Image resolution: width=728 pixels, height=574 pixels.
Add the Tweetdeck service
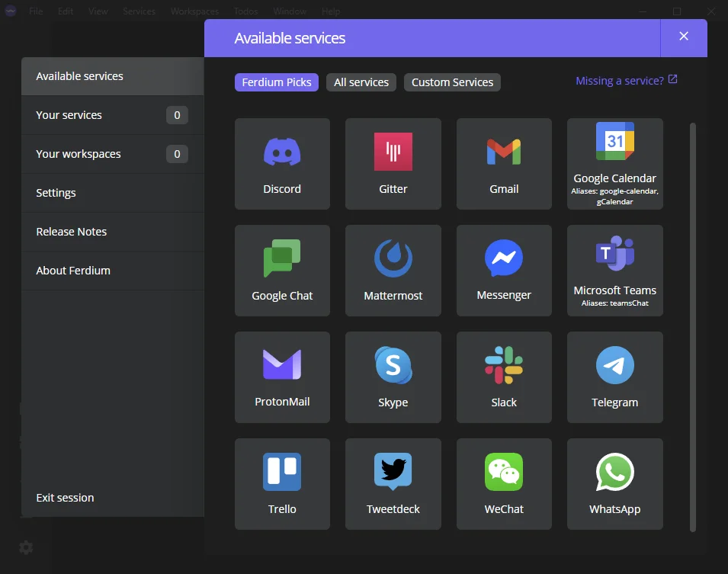tap(393, 484)
